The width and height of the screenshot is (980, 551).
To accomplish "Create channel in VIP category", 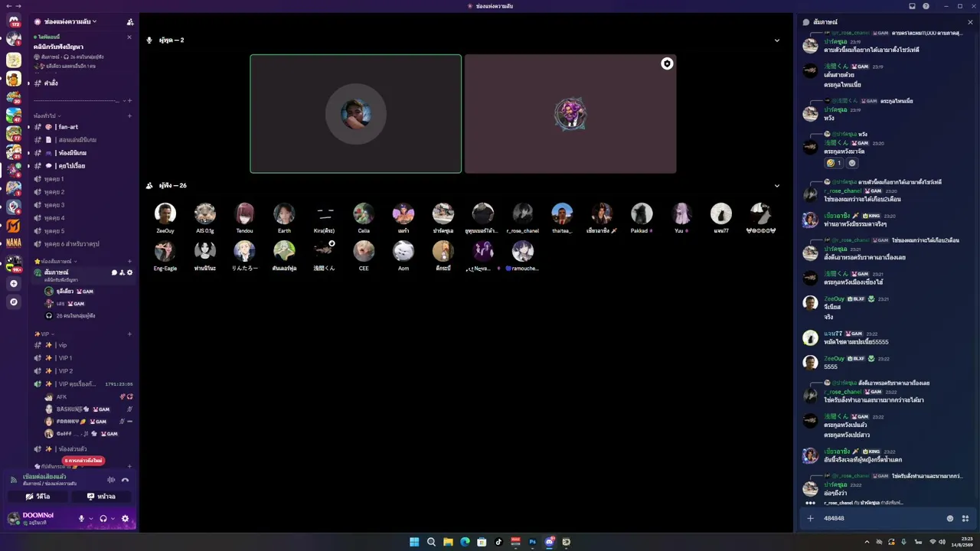I will [x=129, y=334].
